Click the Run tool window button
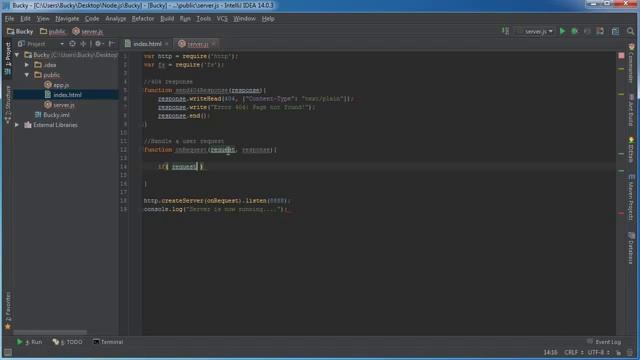The height and width of the screenshot is (360, 640). pos(29,342)
